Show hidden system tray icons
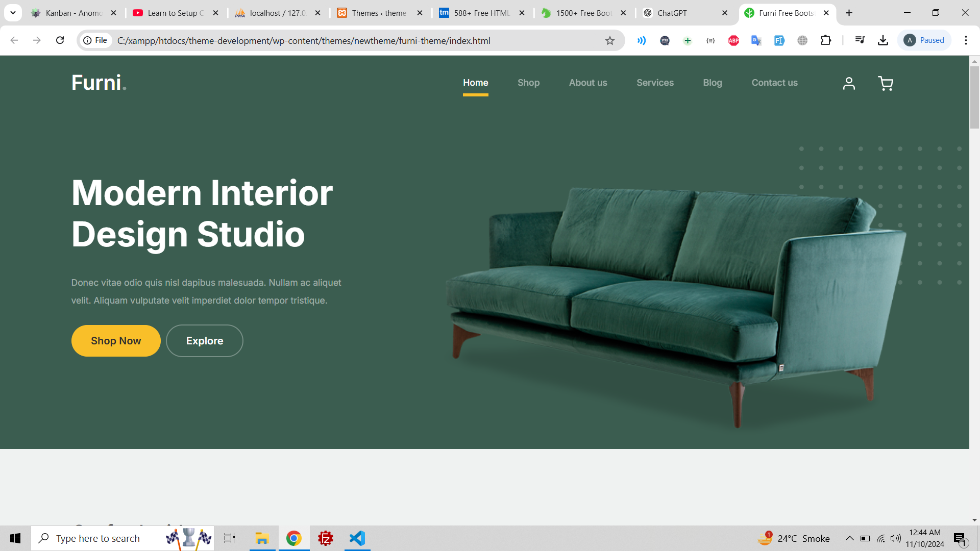This screenshot has height=551, width=980. pos(849,538)
